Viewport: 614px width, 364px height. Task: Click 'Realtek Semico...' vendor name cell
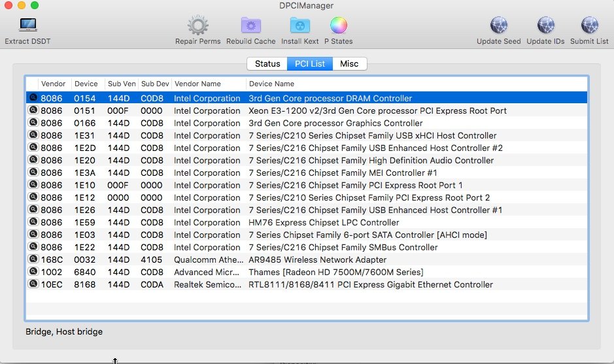(207, 284)
